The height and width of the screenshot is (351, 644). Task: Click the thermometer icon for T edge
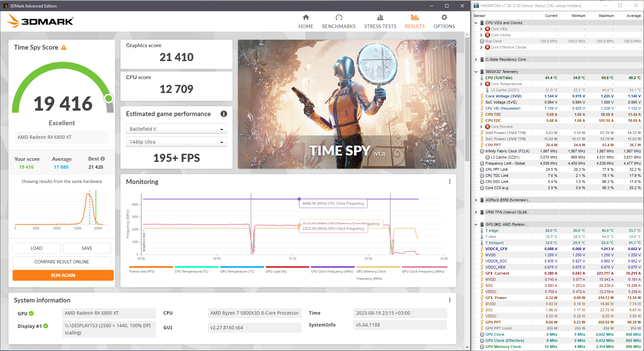(482, 230)
